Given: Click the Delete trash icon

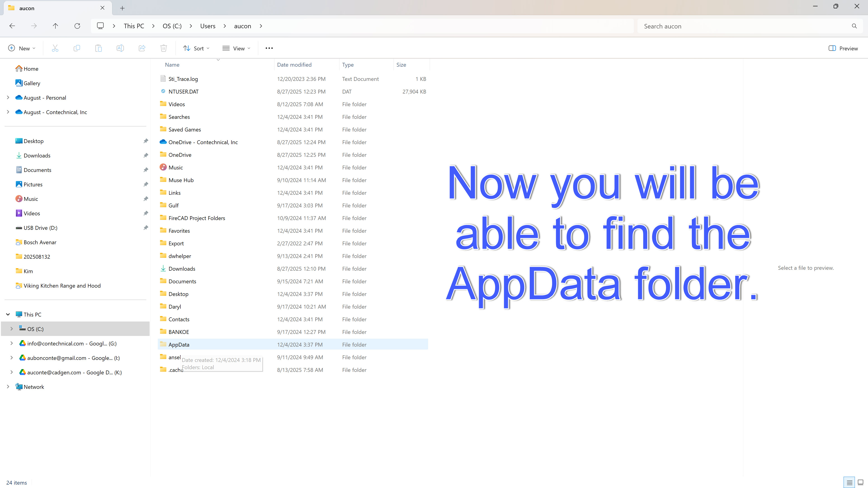Looking at the screenshot, I should pos(164,48).
